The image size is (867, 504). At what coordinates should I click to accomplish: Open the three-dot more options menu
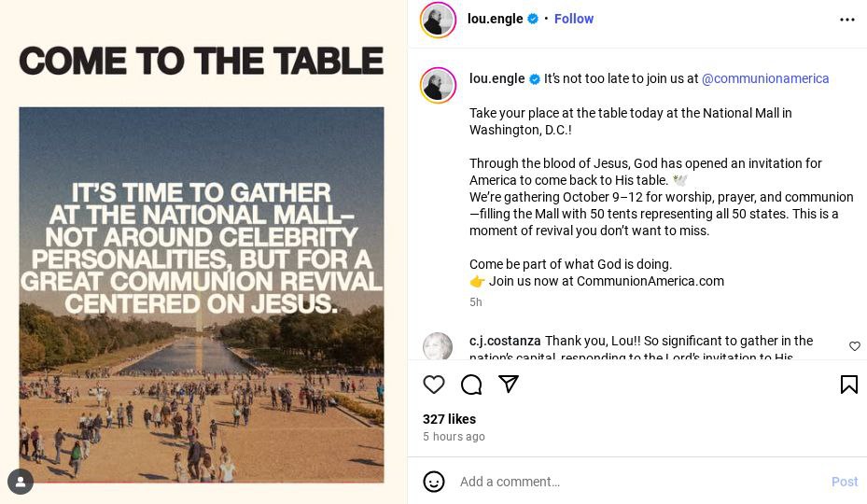pos(846,20)
